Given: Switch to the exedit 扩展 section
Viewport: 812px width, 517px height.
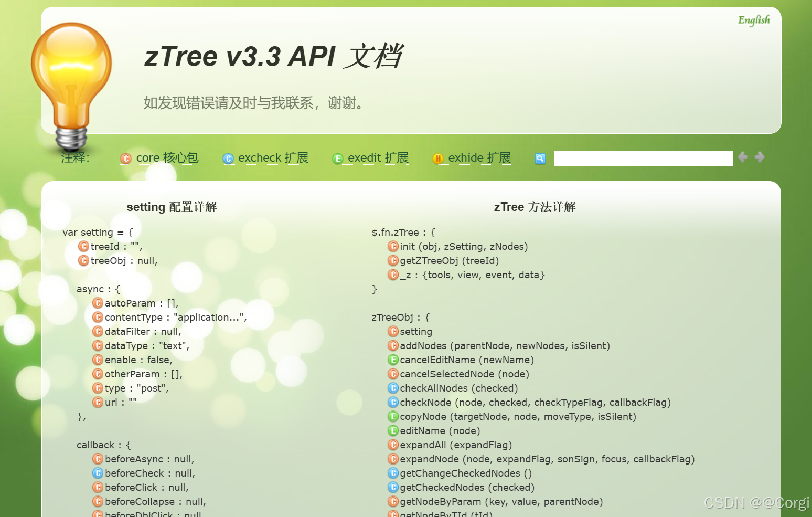Looking at the screenshot, I should (378, 157).
